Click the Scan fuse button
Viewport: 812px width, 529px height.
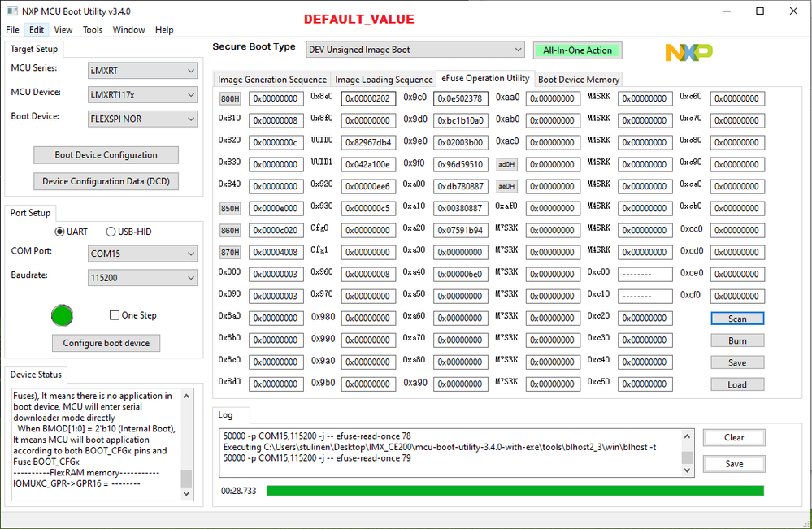(737, 319)
